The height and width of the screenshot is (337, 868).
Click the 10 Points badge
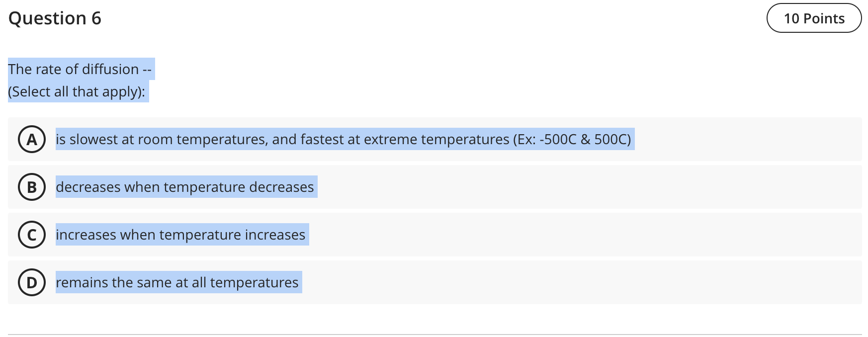coord(815,18)
